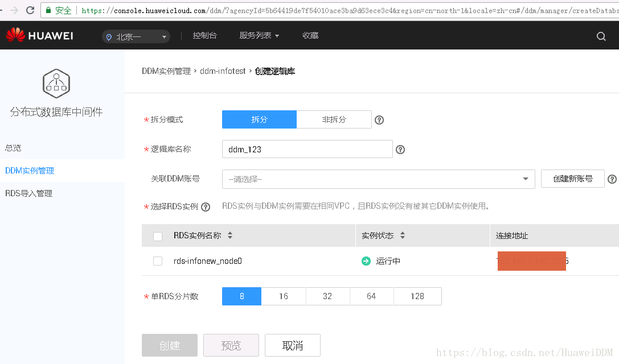The image size is (619, 364).
Task: Open help icon next to 选择RDS实例
Action: [205, 206]
